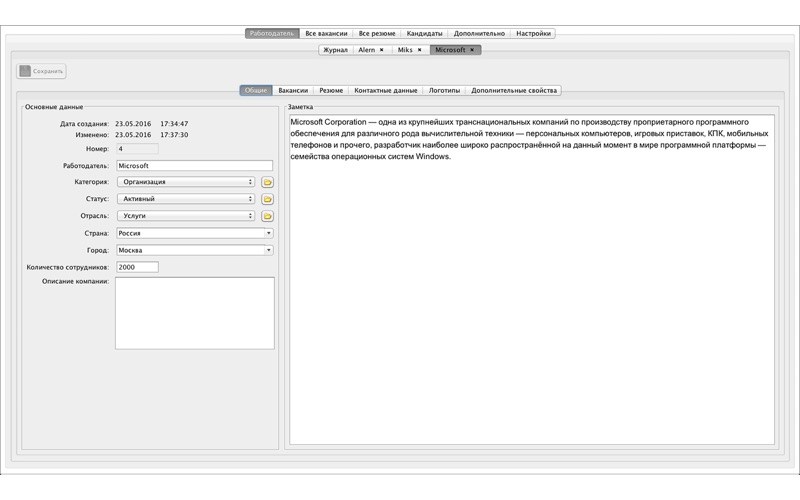Viewport: 800px width, 500px height.
Task: Close the Miks tab
Action: pos(419,50)
